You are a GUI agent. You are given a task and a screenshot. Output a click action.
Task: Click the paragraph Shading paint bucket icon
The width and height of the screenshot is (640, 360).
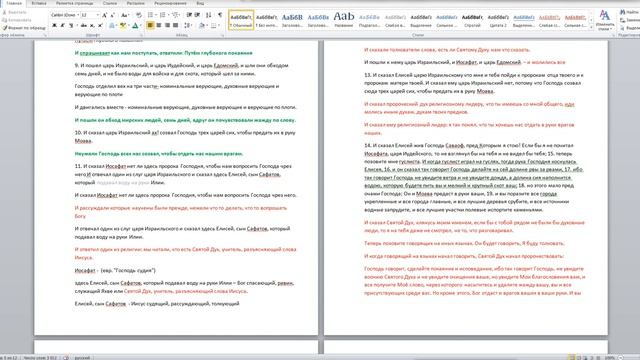click(x=201, y=25)
